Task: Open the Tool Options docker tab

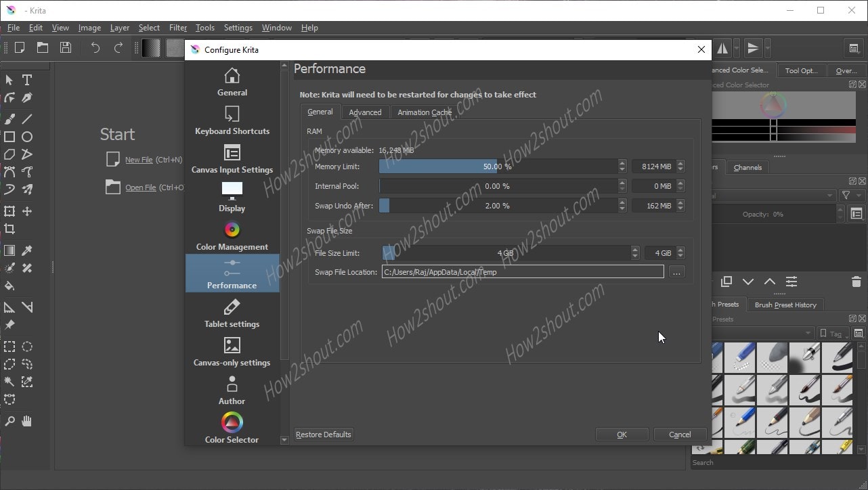Action: tap(802, 70)
